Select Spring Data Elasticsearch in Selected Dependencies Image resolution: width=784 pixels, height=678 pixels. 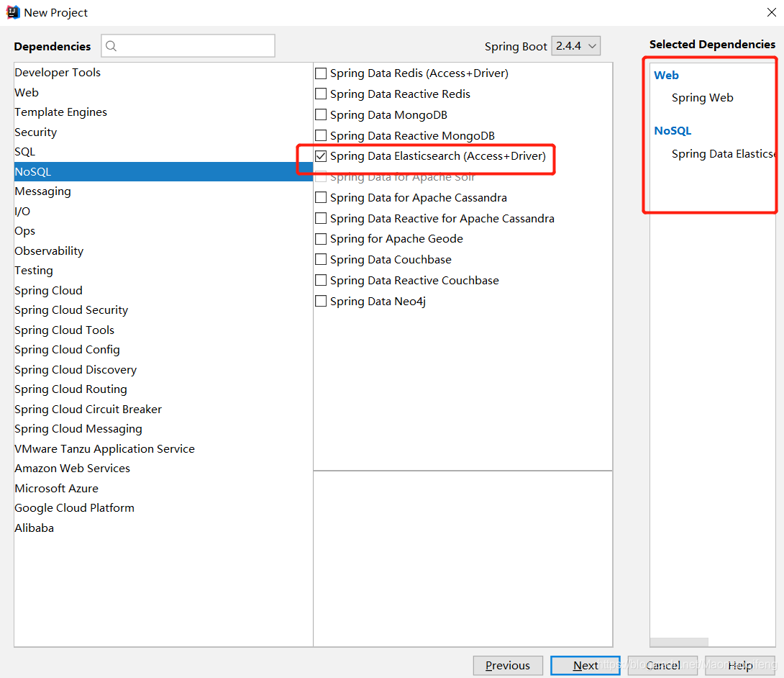coord(723,153)
